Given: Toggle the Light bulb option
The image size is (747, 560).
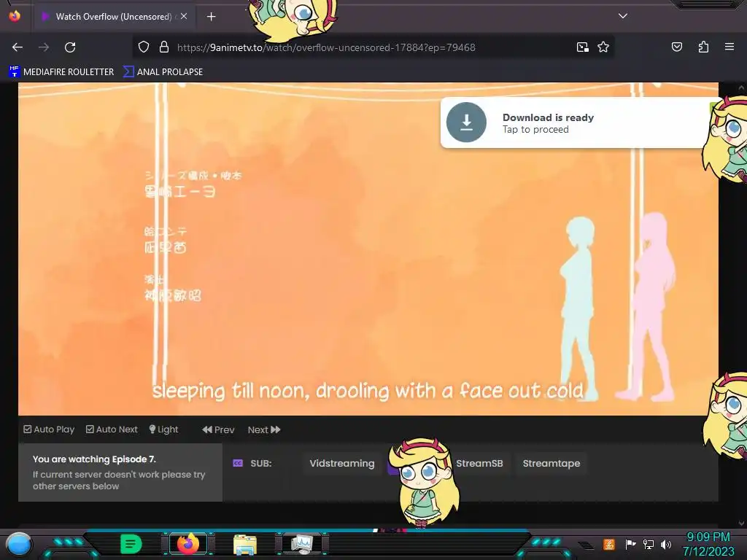Looking at the screenshot, I should coord(163,429).
